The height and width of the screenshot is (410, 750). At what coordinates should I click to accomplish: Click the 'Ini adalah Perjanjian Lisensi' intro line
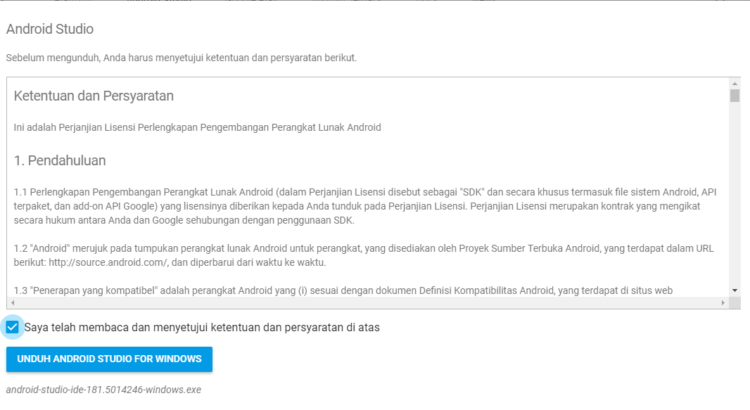pyautogui.click(x=197, y=128)
